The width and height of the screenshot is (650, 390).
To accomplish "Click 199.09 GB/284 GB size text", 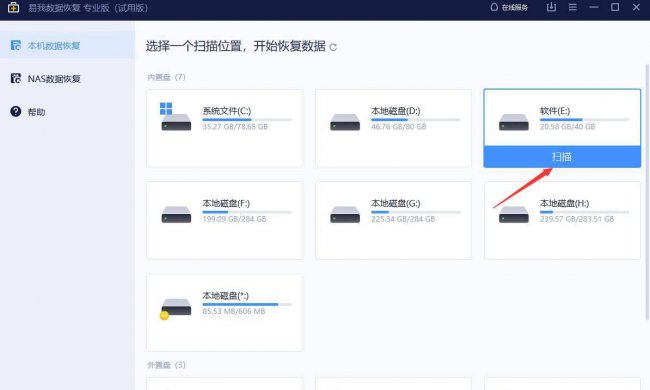I will coord(234,219).
